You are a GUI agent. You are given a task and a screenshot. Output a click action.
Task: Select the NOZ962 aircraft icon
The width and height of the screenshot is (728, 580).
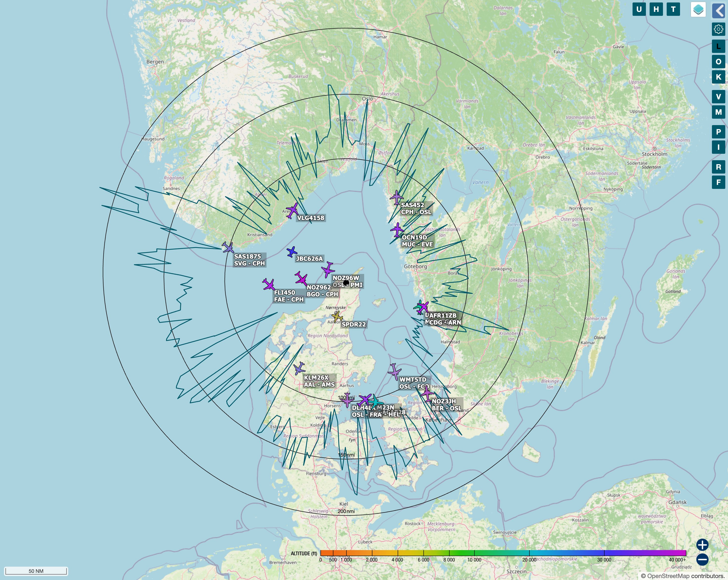(x=301, y=279)
